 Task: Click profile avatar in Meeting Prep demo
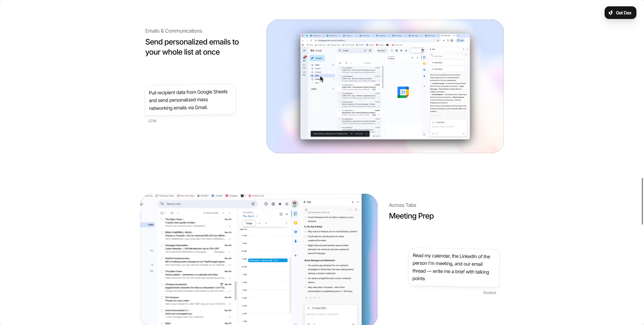pyautogui.click(x=294, y=204)
